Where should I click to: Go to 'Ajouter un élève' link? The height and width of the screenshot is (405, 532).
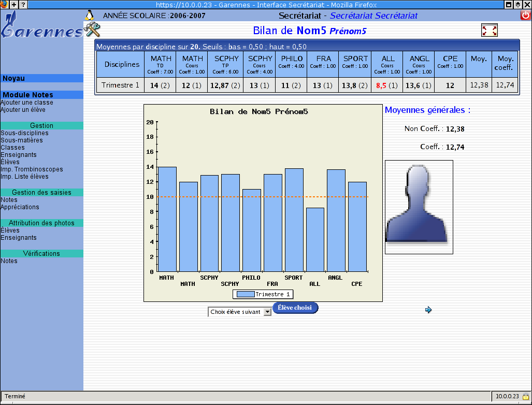pos(23,110)
